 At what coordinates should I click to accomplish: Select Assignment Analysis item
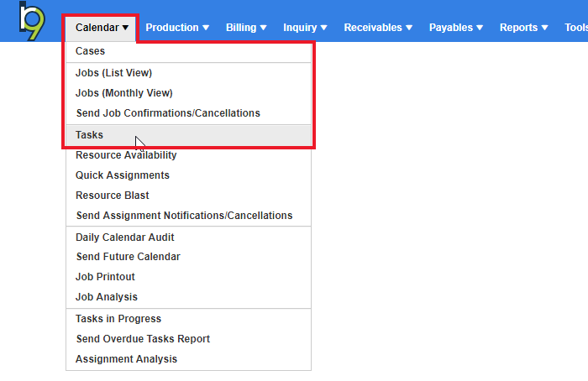click(126, 359)
